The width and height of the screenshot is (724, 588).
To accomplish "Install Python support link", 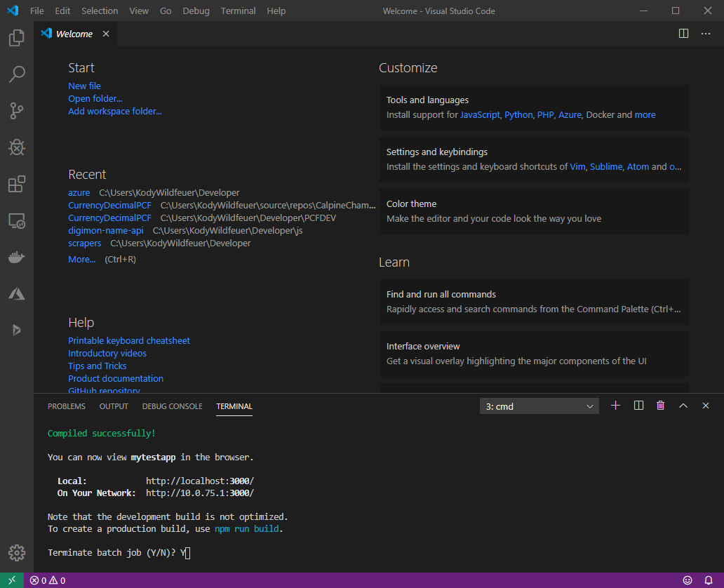I will (x=518, y=114).
